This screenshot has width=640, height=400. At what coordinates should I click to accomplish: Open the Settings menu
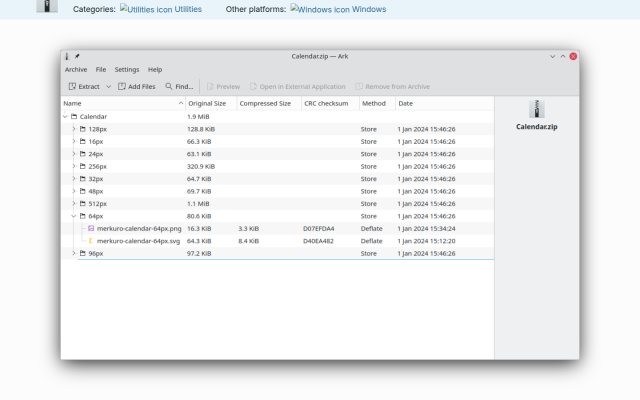[x=127, y=69]
